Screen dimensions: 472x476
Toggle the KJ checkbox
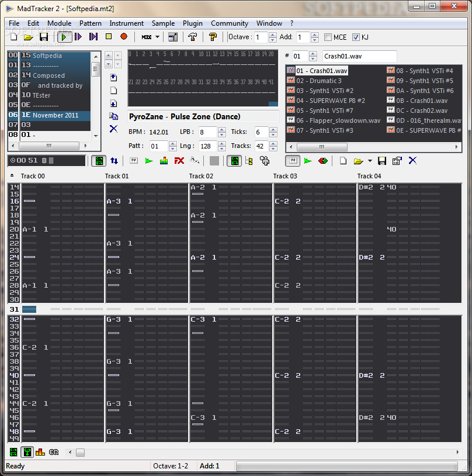click(356, 37)
